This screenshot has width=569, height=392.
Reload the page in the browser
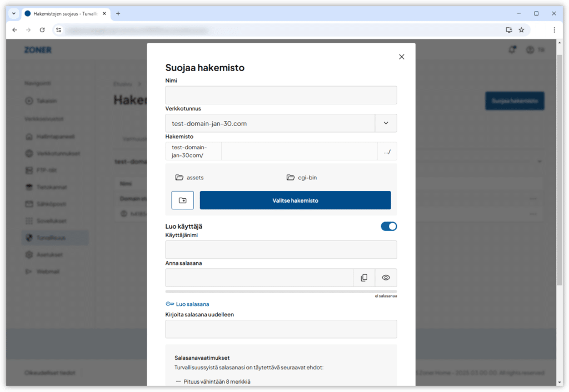[x=42, y=30]
